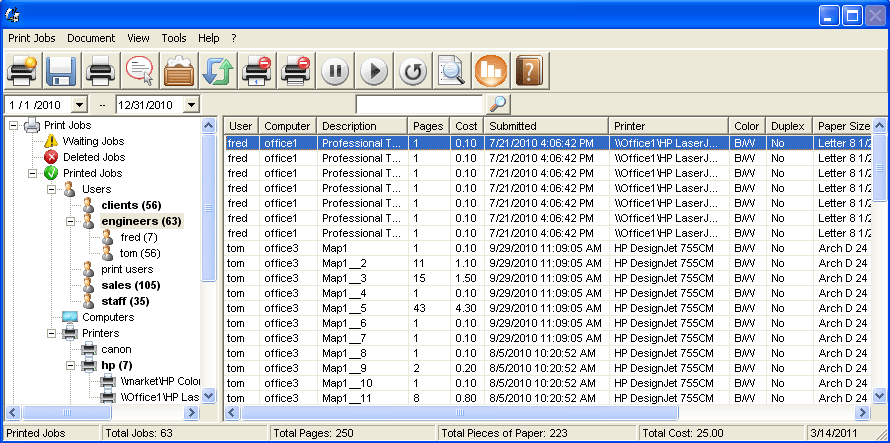This screenshot has width=890, height=443.
Task: Click the restart circular arrow icon
Action: (413, 70)
